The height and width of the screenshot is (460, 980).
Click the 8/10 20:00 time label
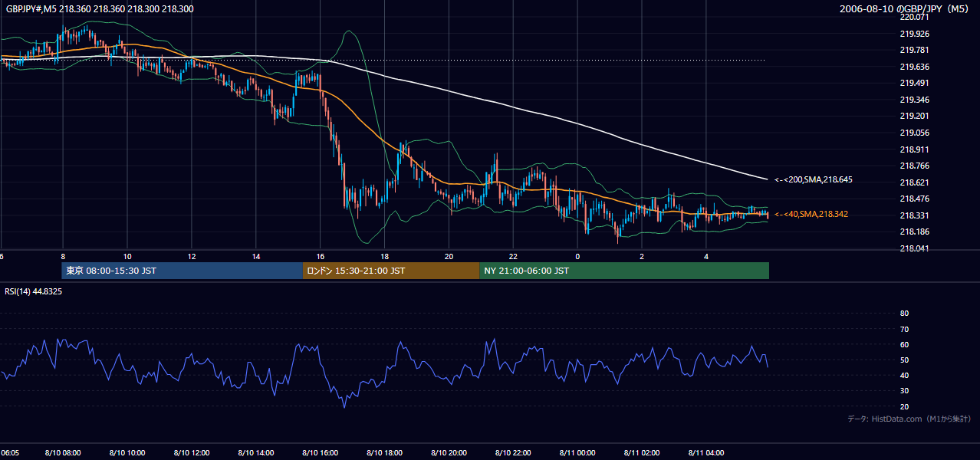tap(450, 452)
